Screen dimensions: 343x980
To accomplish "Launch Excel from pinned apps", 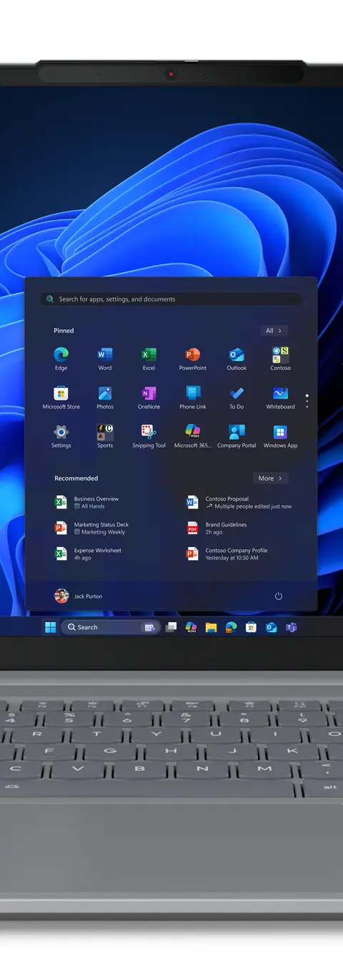I will (149, 359).
